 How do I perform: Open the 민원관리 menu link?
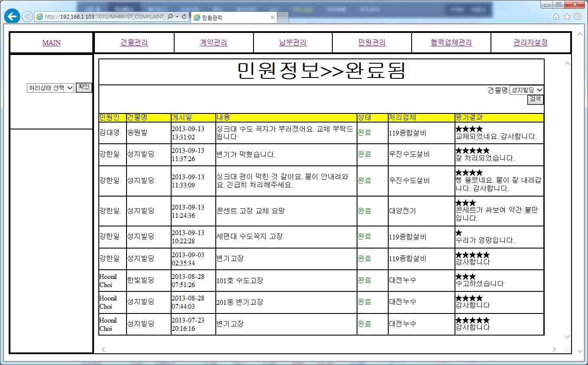point(372,42)
